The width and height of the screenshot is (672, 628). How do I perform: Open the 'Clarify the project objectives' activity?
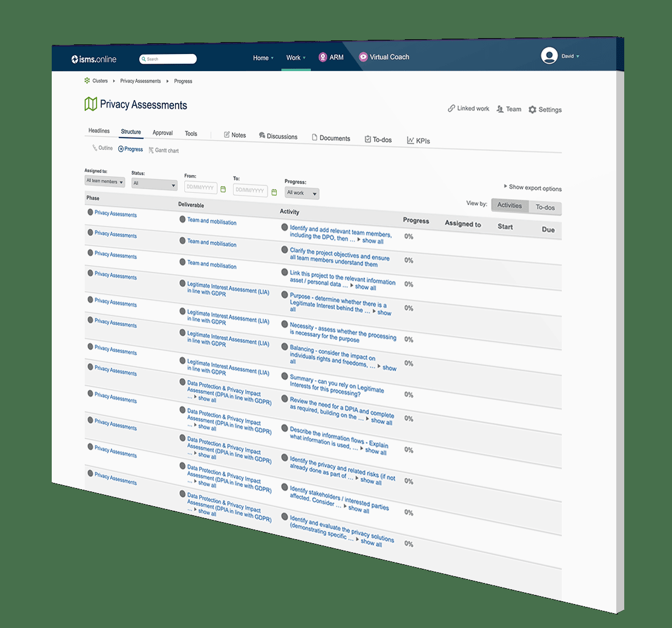pos(339,257)
